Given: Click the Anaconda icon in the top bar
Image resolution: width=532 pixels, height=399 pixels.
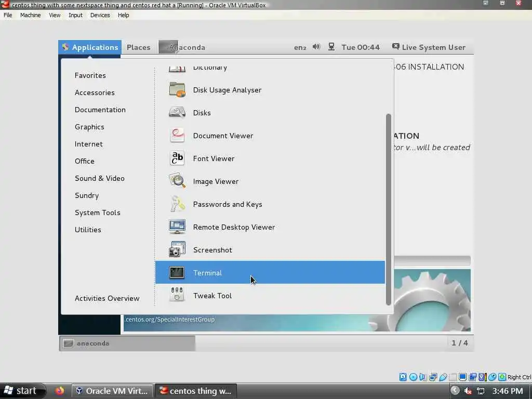Looking at the screenshot, I should coord(168,47).
